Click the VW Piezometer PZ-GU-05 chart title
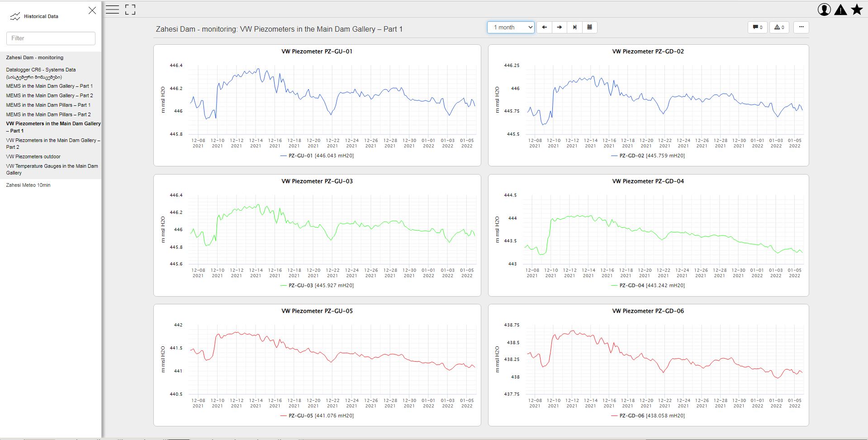 coord(317,311)
